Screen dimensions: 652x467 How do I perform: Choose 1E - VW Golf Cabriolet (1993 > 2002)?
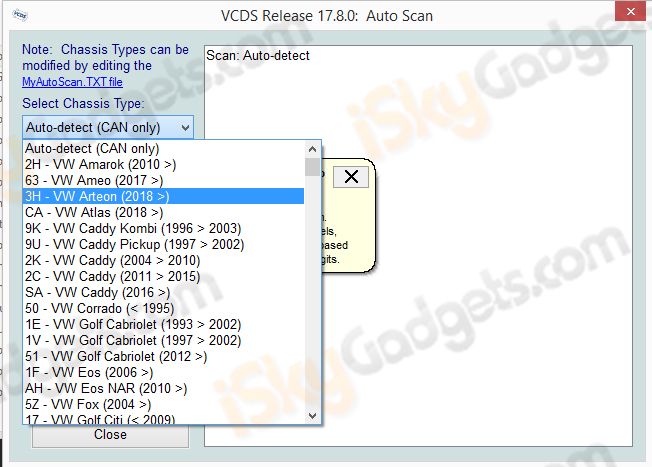163,324
